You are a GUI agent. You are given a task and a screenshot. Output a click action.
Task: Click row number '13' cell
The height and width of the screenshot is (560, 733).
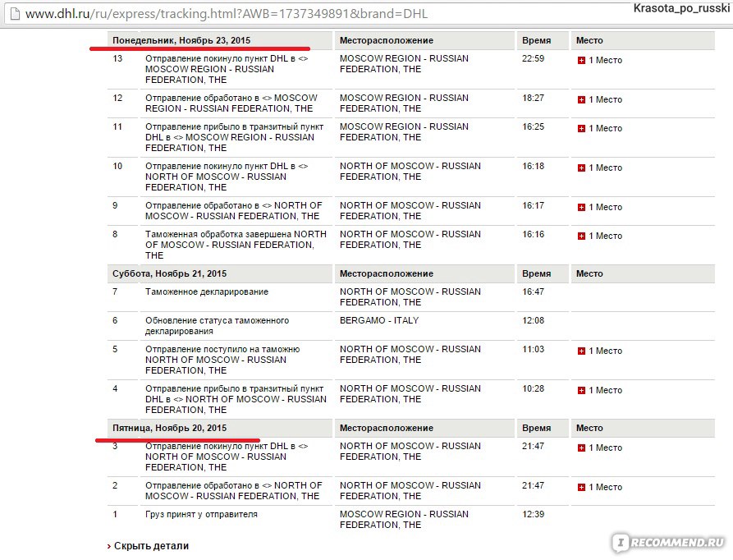pyautogui.click(x=117, y=58)
